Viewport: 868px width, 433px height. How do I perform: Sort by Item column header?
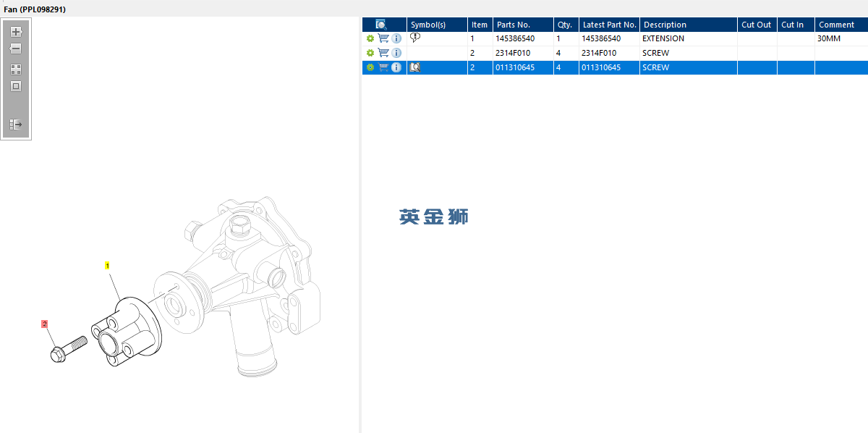tap(480, 25)
